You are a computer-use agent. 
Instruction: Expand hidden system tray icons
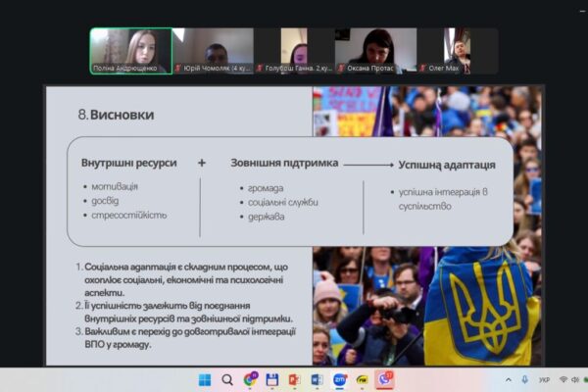coord(508,379)
